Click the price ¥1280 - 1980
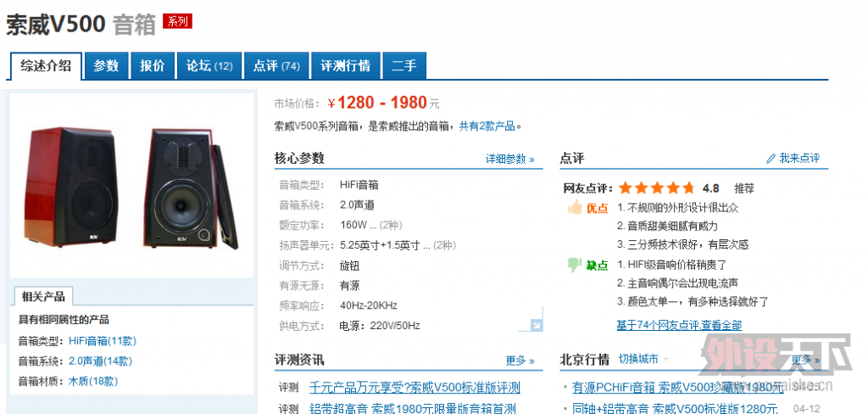Viewport: 868px width, 414px height. (x=377, y=103)
